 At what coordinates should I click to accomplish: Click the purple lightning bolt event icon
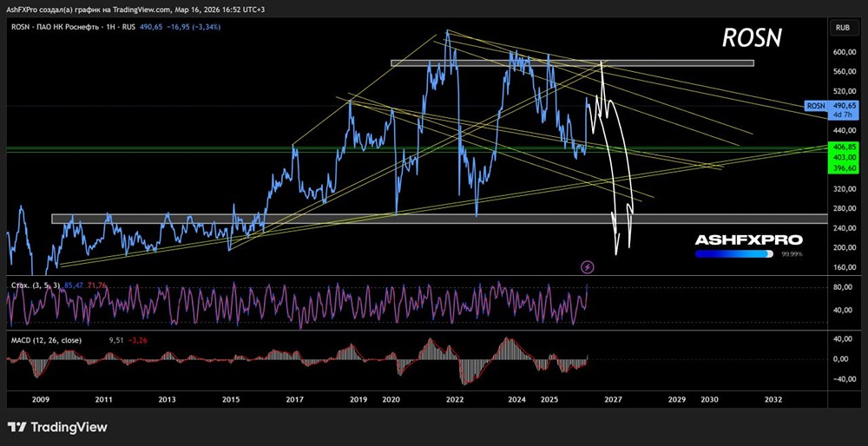pyautogui.click(x=588, y=268)
